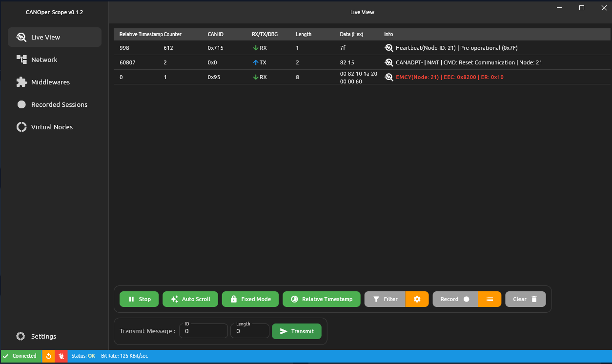Image resolution: width=612 pixels, height=364 pixels.
Task: Click the Transmit button to send message
Action: 297,331
